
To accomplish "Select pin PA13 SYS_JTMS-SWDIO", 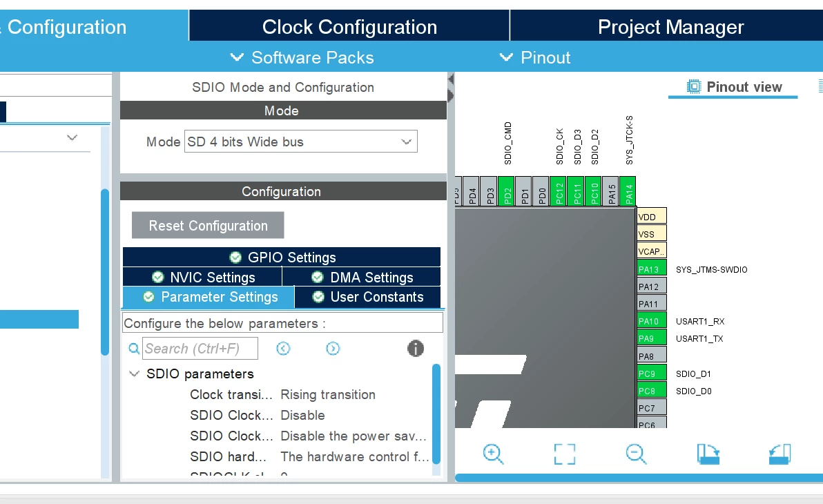I will (x=652, y=269).
